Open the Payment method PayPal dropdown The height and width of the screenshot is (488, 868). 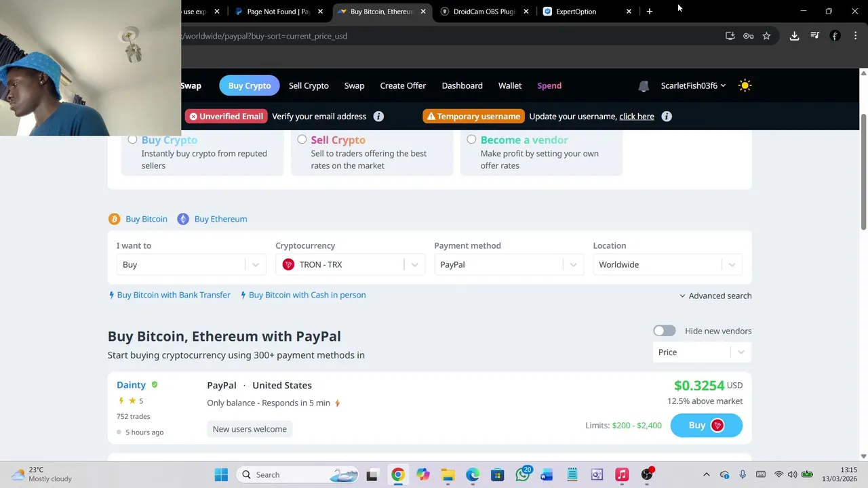coord(509,264)
